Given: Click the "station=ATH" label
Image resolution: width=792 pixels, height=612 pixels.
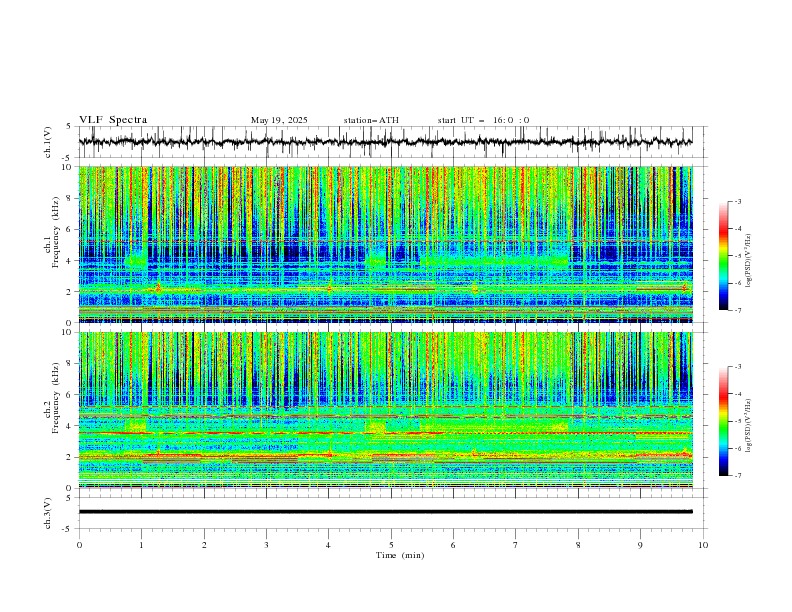Looking at the screenshot, I should click(371, 120).
